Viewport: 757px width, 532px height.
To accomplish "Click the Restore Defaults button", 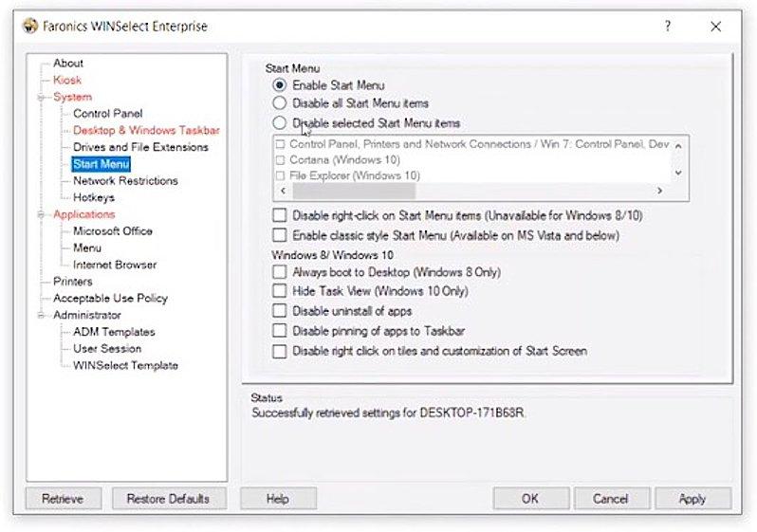I will 169,498.
